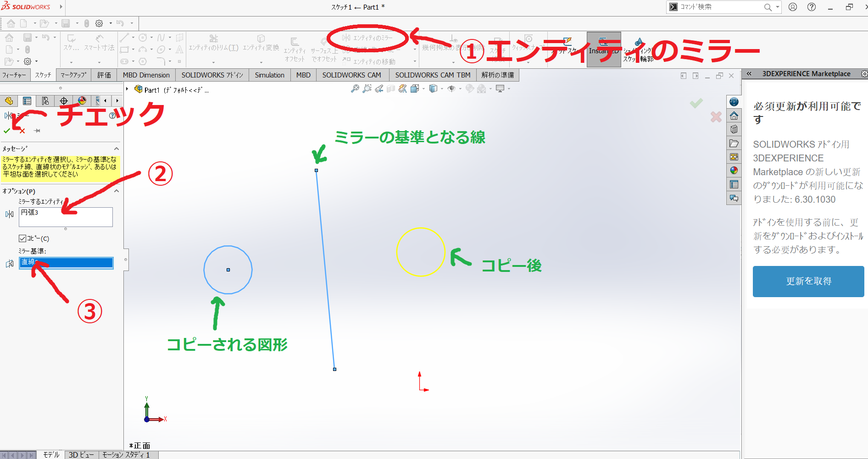Open the Help question mark icon
This screenshot has width=868, height=459.
[x=812, y=7]
